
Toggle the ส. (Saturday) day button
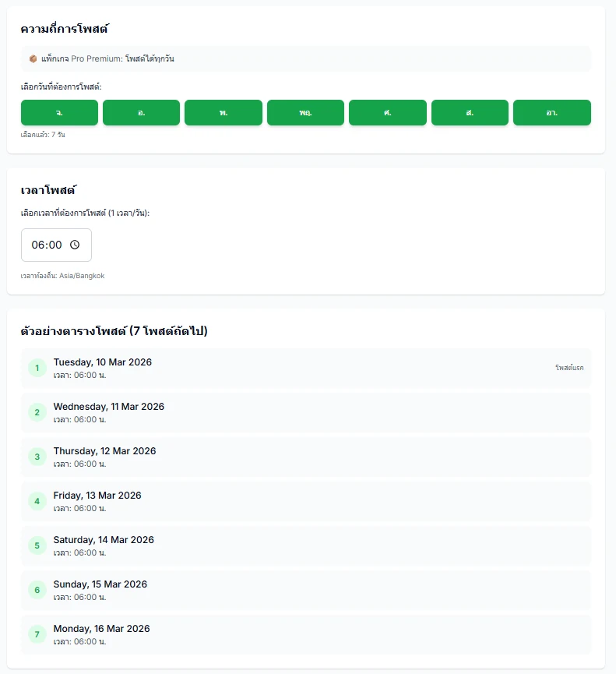[470, 112]
